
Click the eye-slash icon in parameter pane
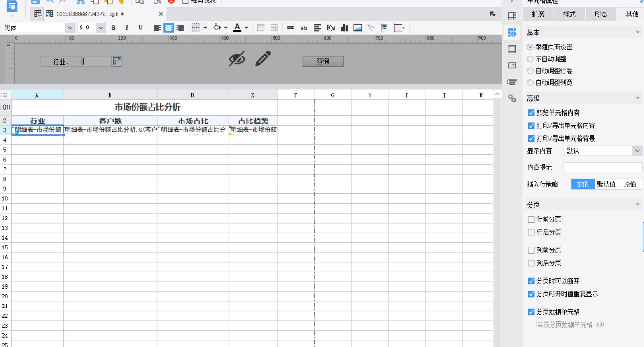(x=237, y=59)
